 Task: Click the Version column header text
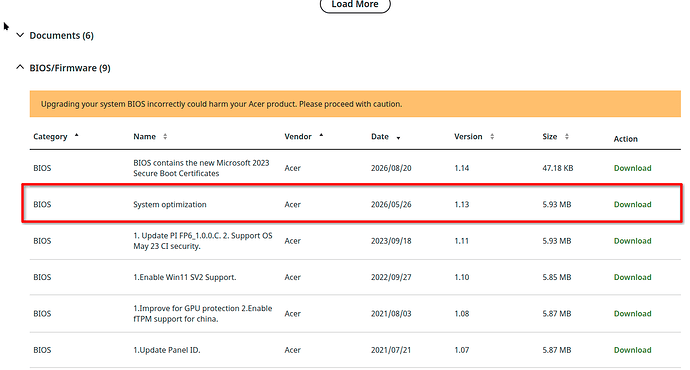[468, 136]
